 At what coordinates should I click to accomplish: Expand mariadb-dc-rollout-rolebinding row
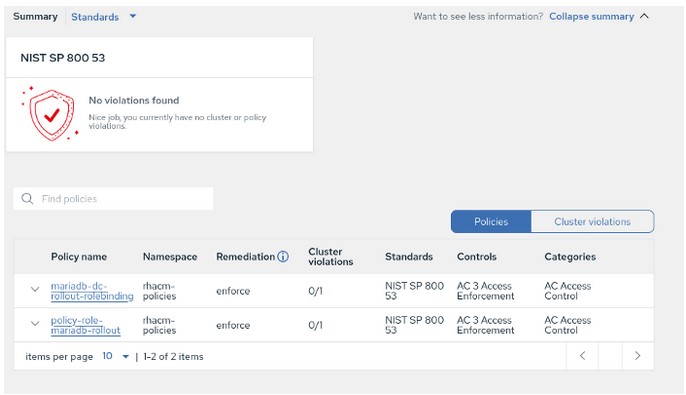coord(35,290)
